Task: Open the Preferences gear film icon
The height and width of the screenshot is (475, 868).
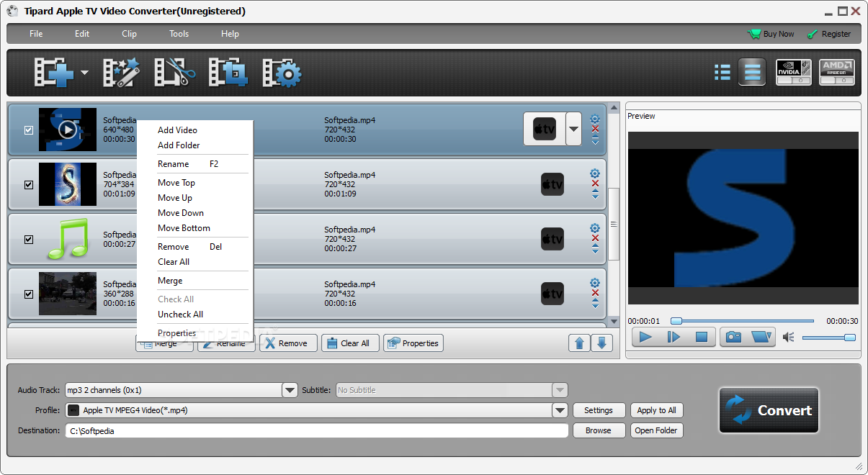Action: click(x=282, y=73)
